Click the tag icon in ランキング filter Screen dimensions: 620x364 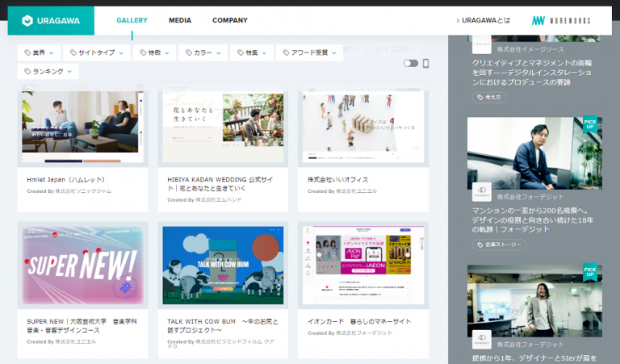[x=27, y=72]
